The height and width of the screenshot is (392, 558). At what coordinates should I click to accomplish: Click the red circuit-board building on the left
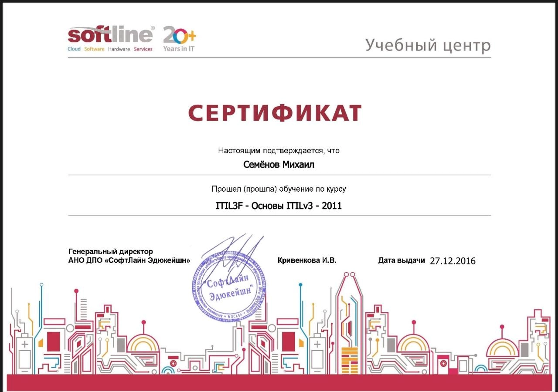[x=53, y=342]
